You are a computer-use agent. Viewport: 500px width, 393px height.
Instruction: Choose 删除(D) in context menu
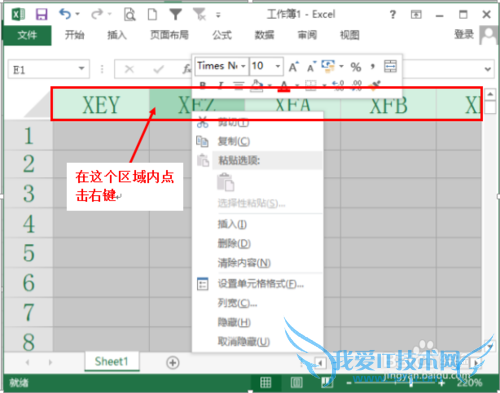click(257, 243)
